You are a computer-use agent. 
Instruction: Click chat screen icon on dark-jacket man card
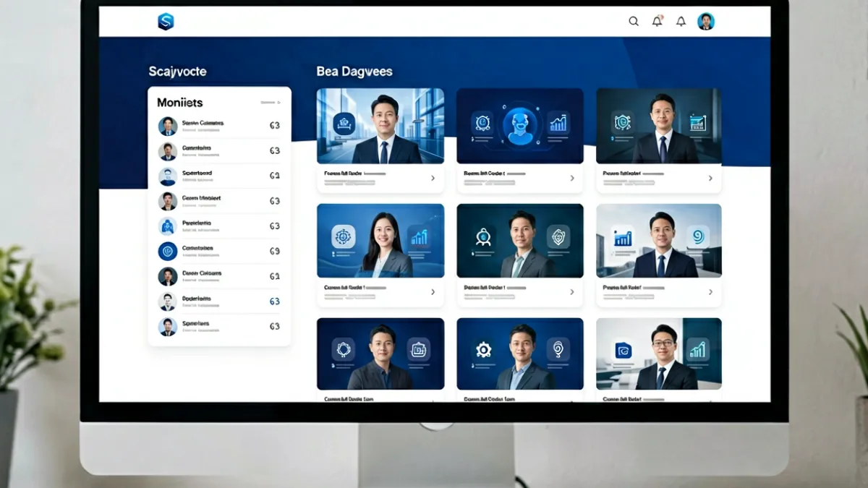(418, 350)
